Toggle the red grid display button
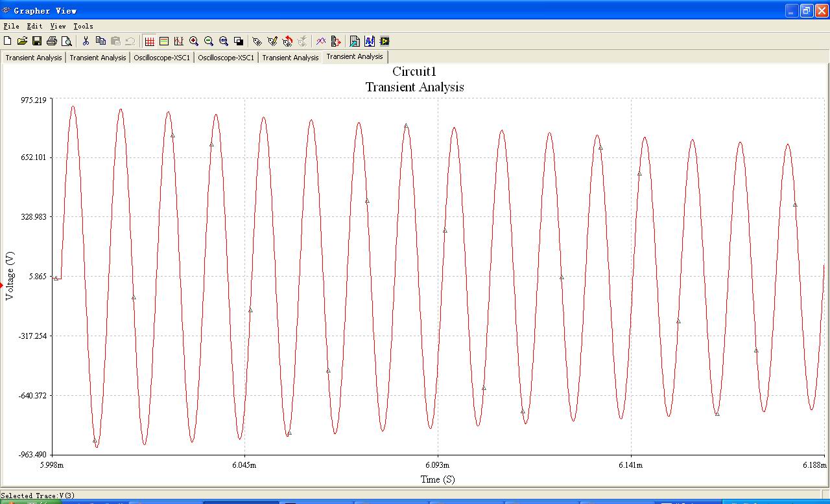This screenshot has width=830, height=504. pos(149,41)
